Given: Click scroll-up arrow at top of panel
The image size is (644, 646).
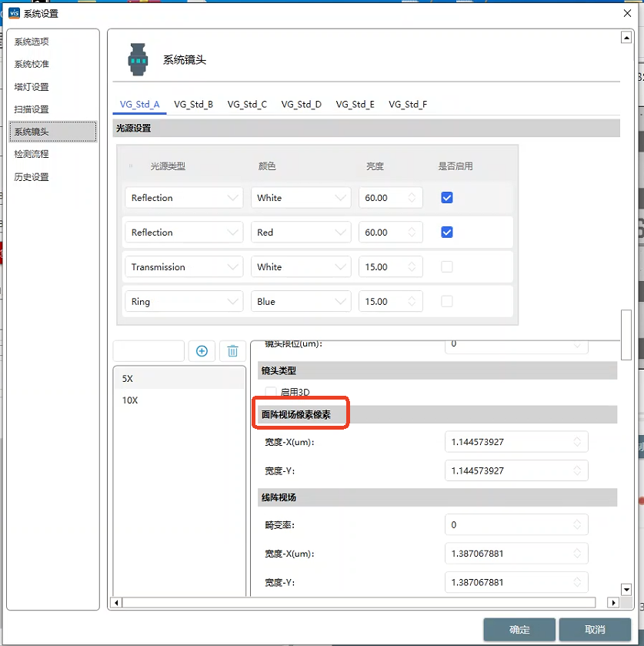Looking at the screenshot, I should 626,38.
